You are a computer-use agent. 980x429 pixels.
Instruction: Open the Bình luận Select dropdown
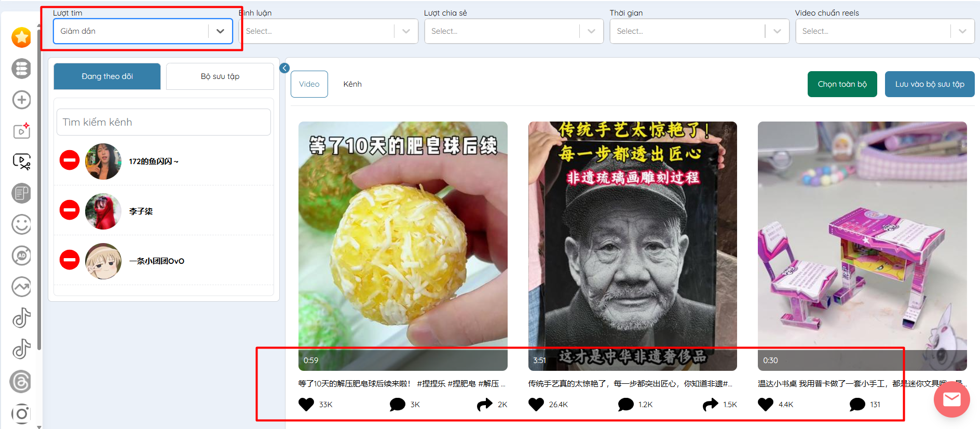click(x=329, y=31)
